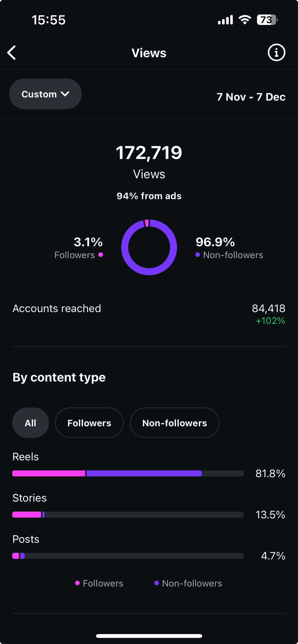Switch filter to Followers
The width and height of the screenshot is (298, 644).
[x=89, y=423]
